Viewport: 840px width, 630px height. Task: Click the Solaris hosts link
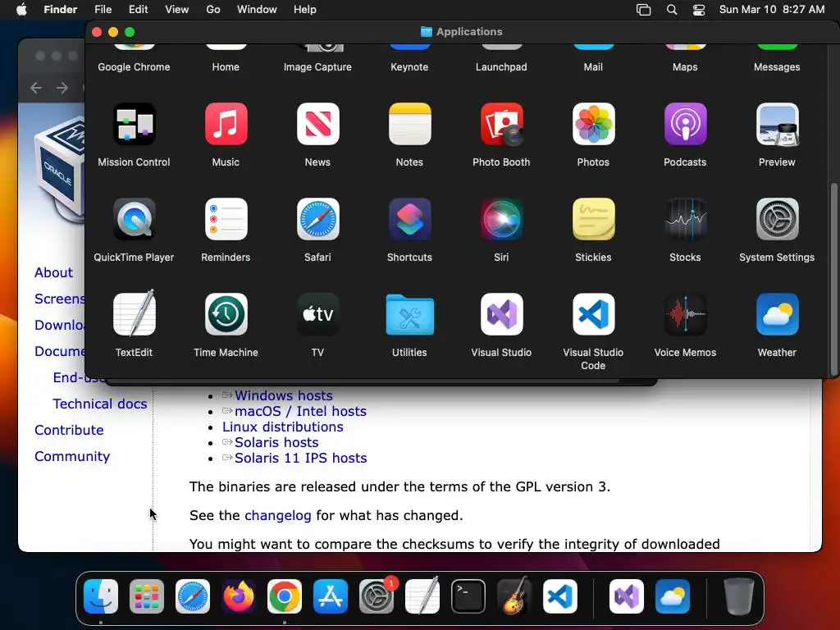click(x=276, y=442)
